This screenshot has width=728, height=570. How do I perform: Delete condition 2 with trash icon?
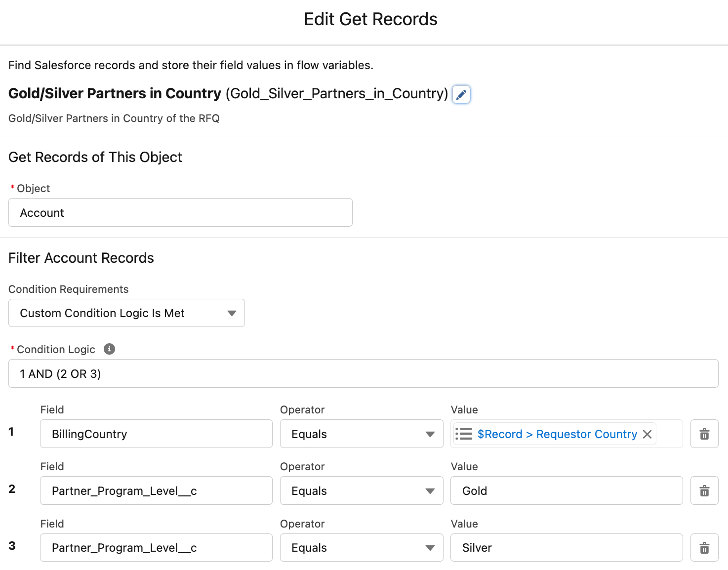(x=704, y=491)
